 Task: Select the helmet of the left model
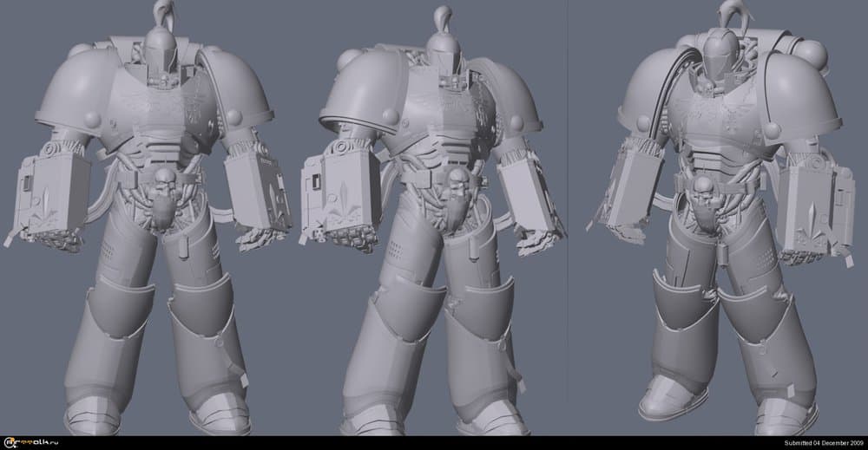tap(159, 54)
